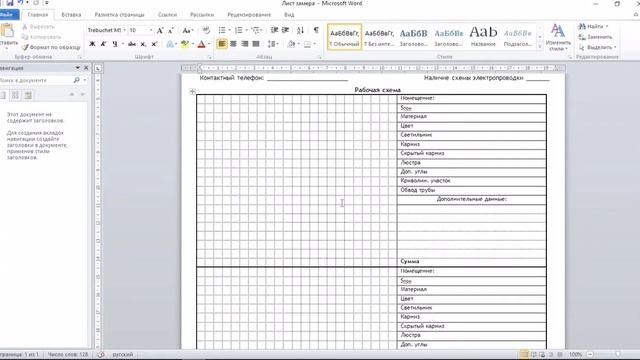Browse pages thumbnails view in navigation
This screenshot has width=640, height=360.
[x=15, y=95]
